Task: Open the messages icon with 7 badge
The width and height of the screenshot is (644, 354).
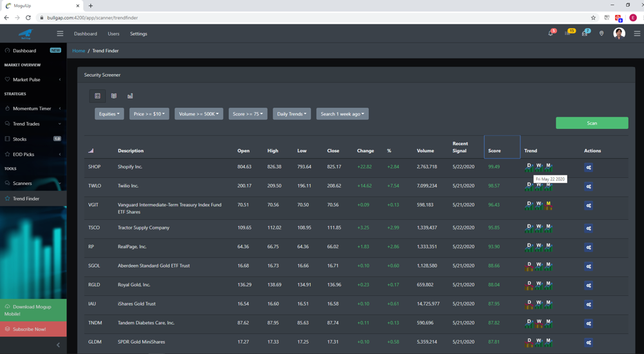Action: coord(585,34)
